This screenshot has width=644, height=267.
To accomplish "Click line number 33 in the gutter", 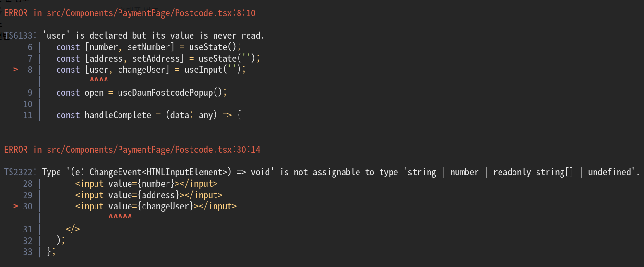I will pyautogui.click(x=27, y=252).
